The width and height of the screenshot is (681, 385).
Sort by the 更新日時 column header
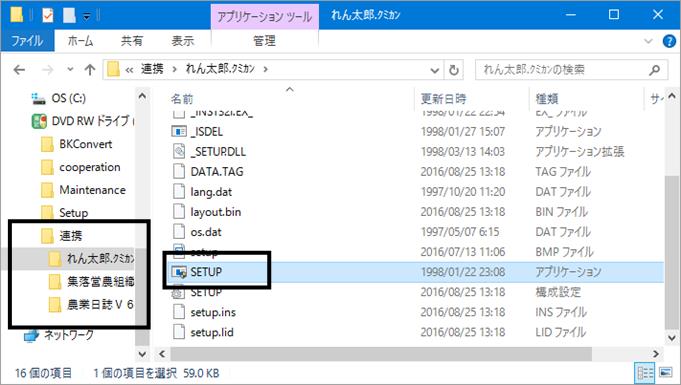[x=443, y=99]
